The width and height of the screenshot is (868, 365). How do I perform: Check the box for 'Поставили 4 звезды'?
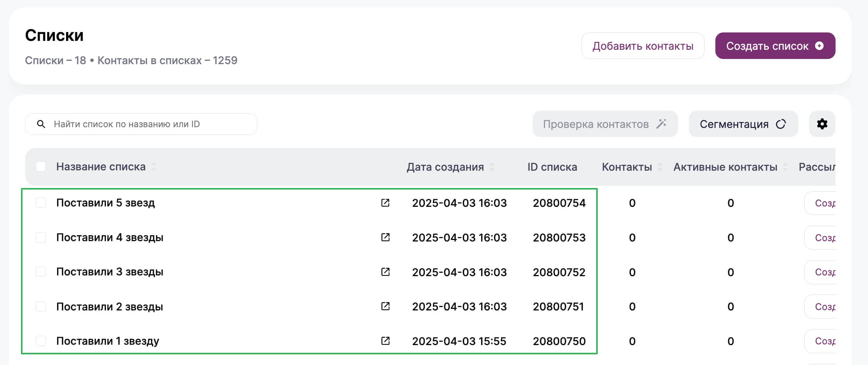pos(41,237)
